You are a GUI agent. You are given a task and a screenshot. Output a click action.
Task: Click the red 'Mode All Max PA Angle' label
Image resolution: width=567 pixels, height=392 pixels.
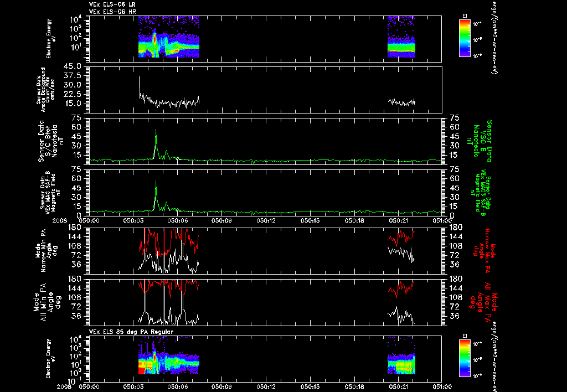point(484,301)
